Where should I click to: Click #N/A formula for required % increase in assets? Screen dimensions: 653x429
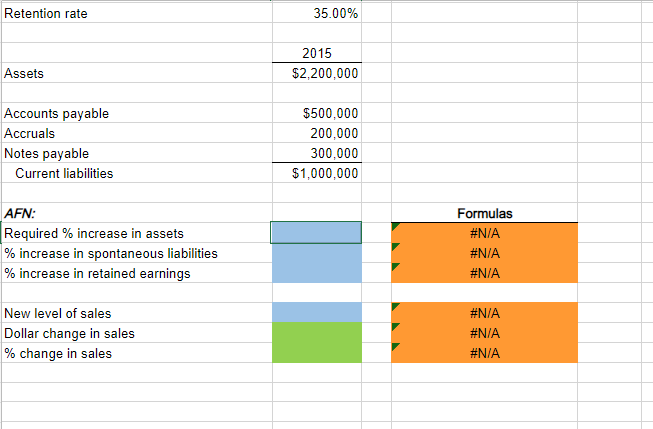pyautogui.click(x=484, y=233)
